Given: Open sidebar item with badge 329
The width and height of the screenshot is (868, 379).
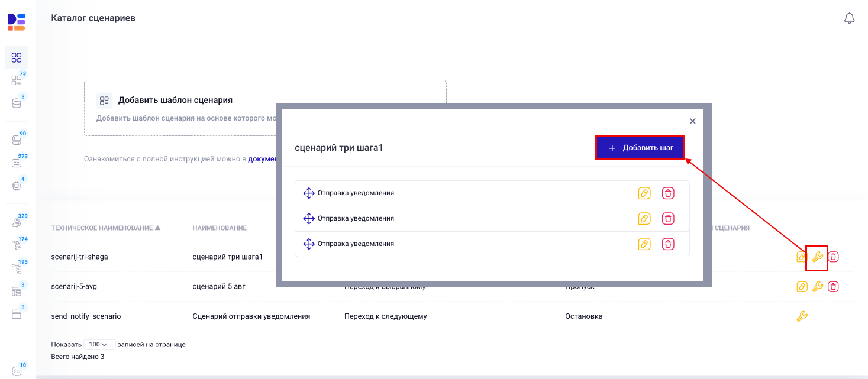Looking at the screenshot, I should pyautogui.click(x=17, y=223).
